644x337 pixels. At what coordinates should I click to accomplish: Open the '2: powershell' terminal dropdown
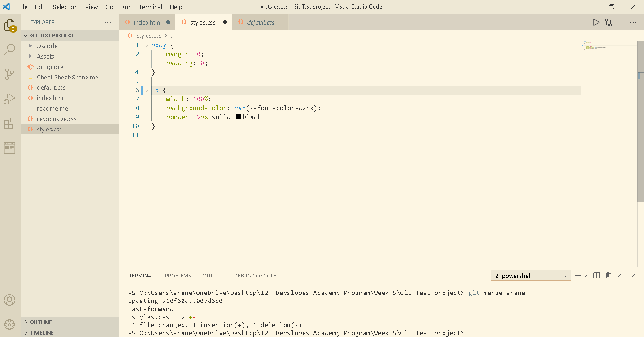click(x=531, y=275)
